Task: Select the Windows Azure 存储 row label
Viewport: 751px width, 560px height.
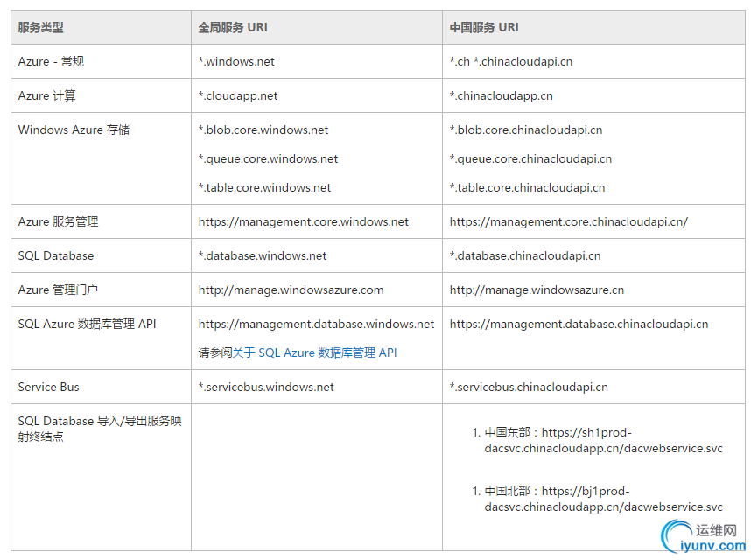Action: coord(74,129)
